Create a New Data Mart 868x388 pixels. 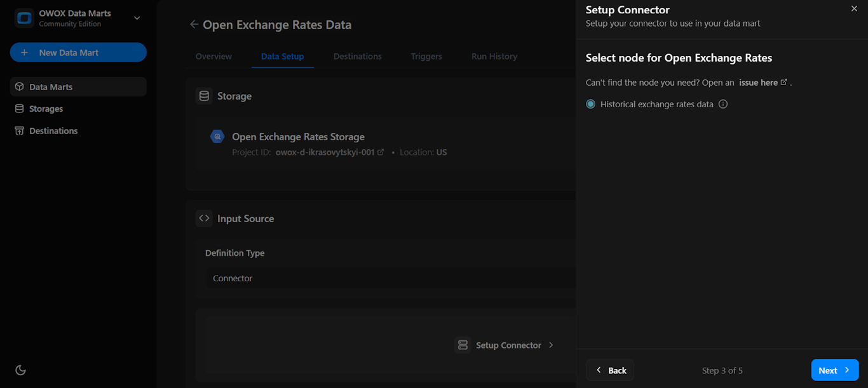[78, 53]
